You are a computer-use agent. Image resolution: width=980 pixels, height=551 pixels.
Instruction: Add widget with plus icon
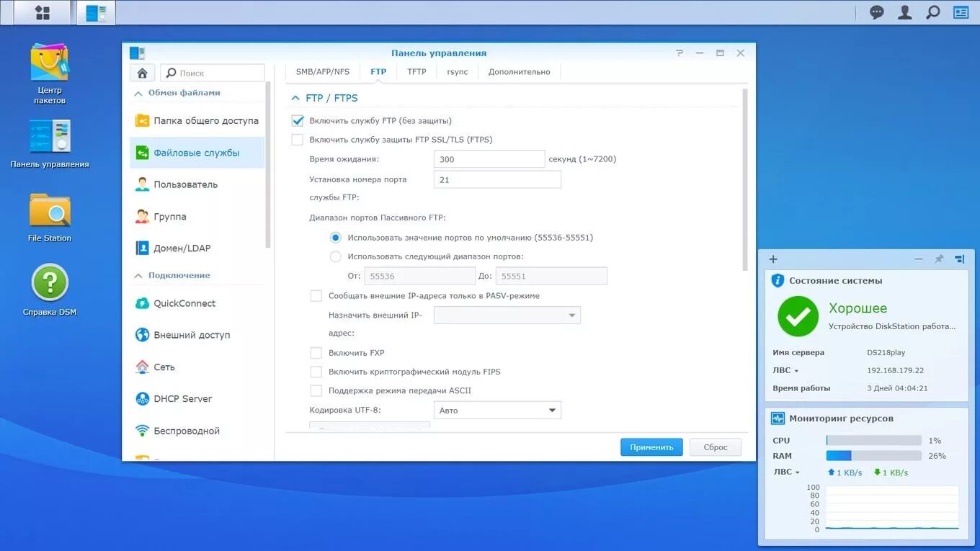click(x=773, y=259)
